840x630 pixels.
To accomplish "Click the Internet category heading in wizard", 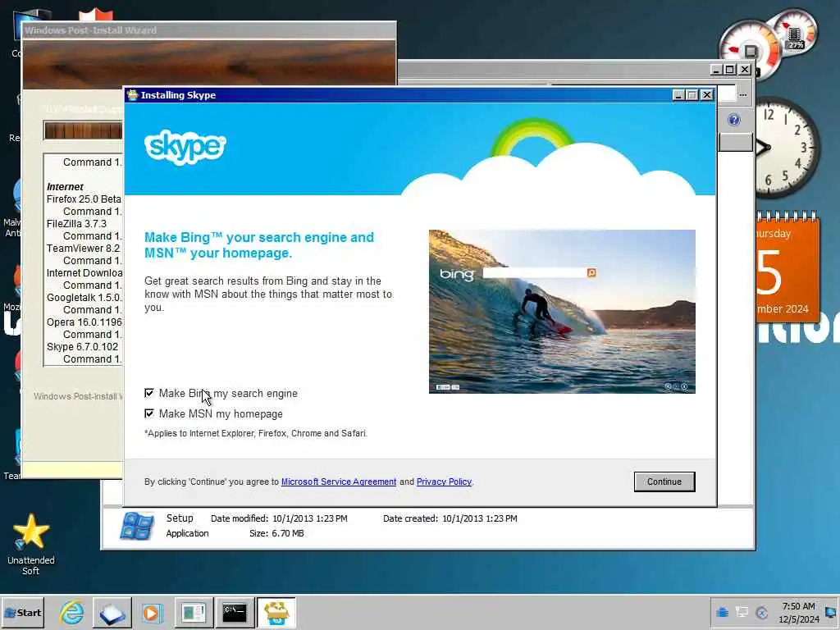I will tap(65, 187).
